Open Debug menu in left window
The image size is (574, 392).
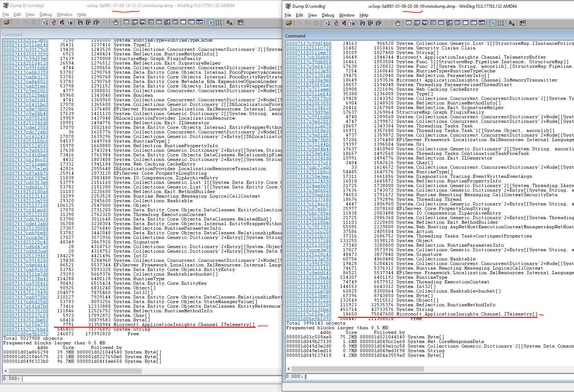click(x=46, y=14)
